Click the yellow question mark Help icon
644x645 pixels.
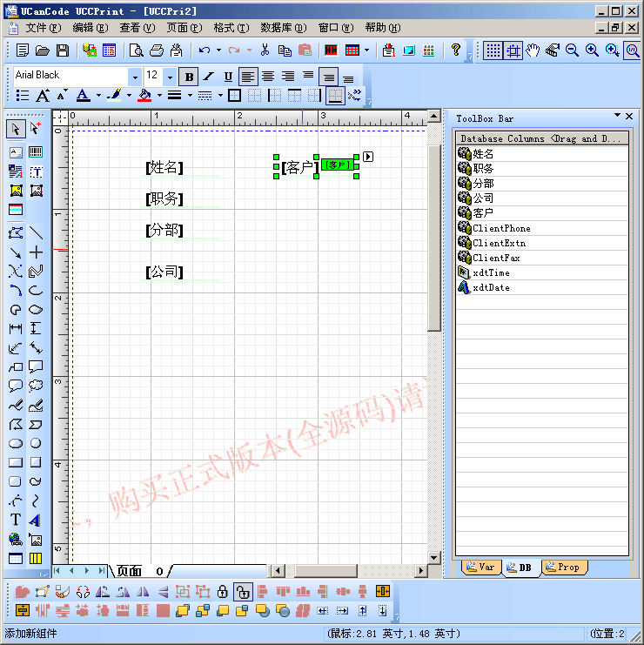pyautogui.click(x=455, y=50)
